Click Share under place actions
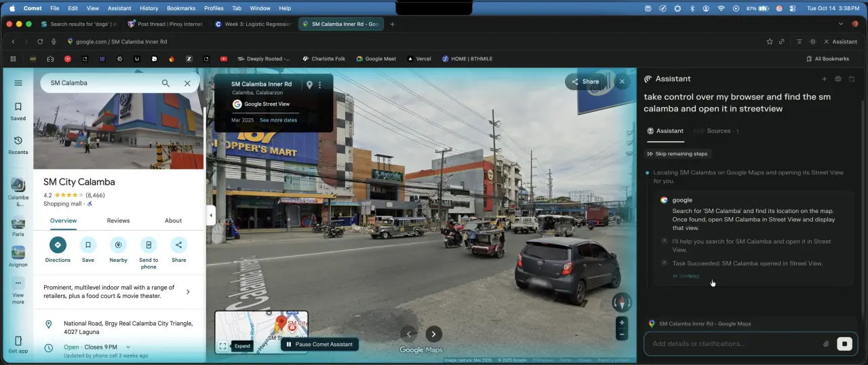 (x=179, y=250)
